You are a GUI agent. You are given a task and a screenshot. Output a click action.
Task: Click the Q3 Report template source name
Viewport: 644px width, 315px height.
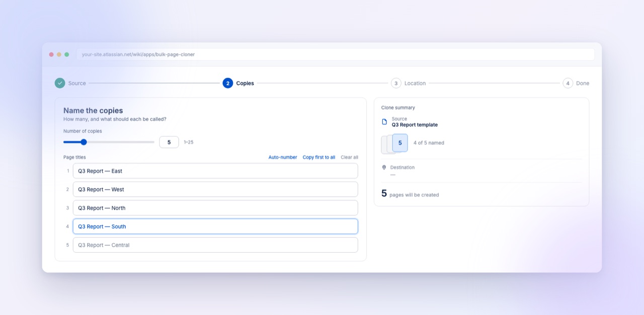pos(415,125)
